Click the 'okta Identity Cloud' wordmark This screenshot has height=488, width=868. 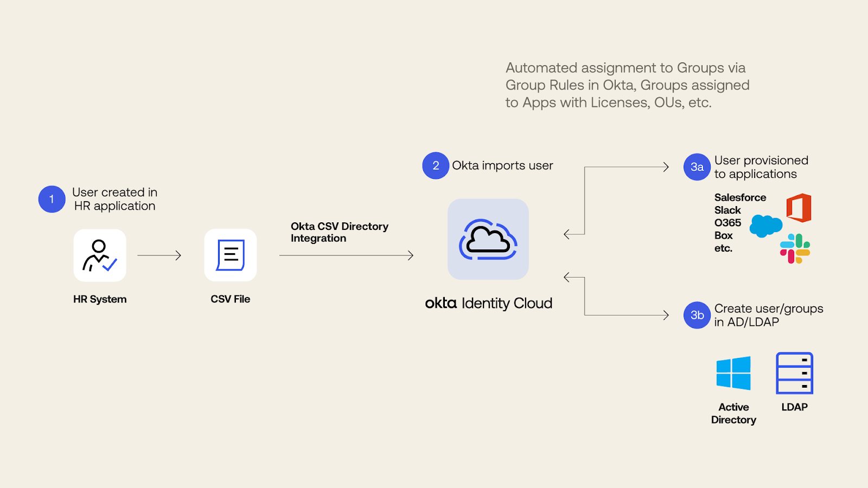488,303
